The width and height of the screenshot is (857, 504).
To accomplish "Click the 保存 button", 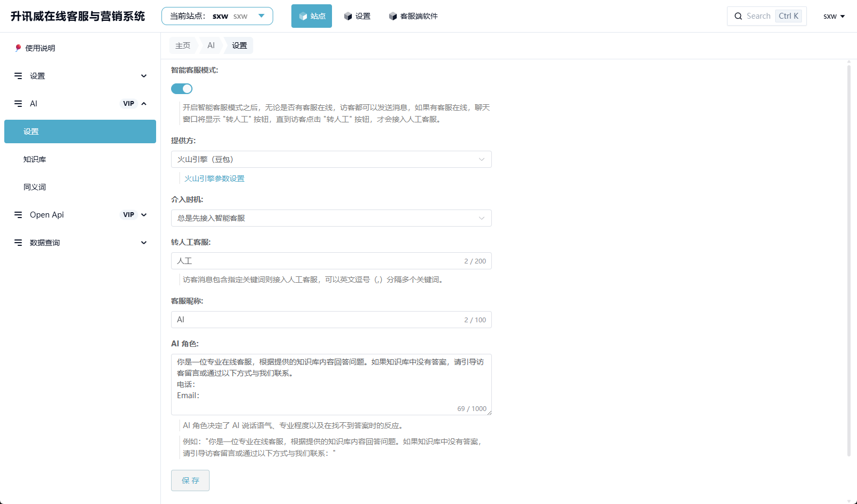I will [x=190, y=480].
